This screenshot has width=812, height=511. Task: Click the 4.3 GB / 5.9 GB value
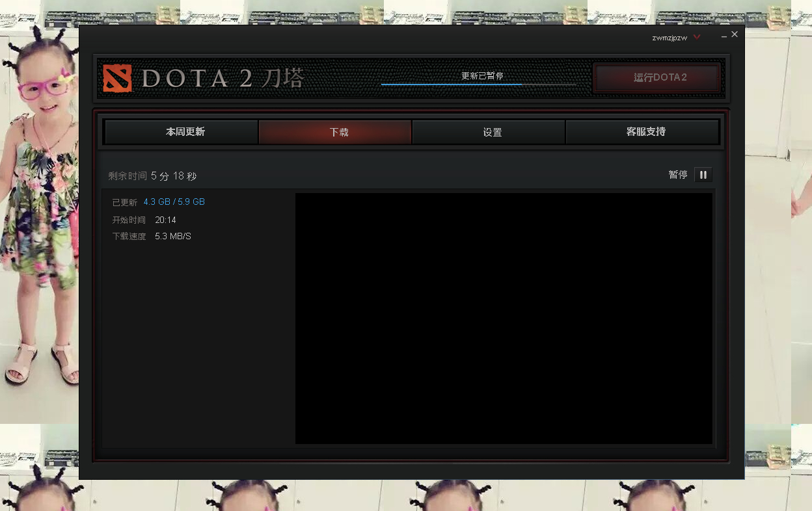point(174,202)
